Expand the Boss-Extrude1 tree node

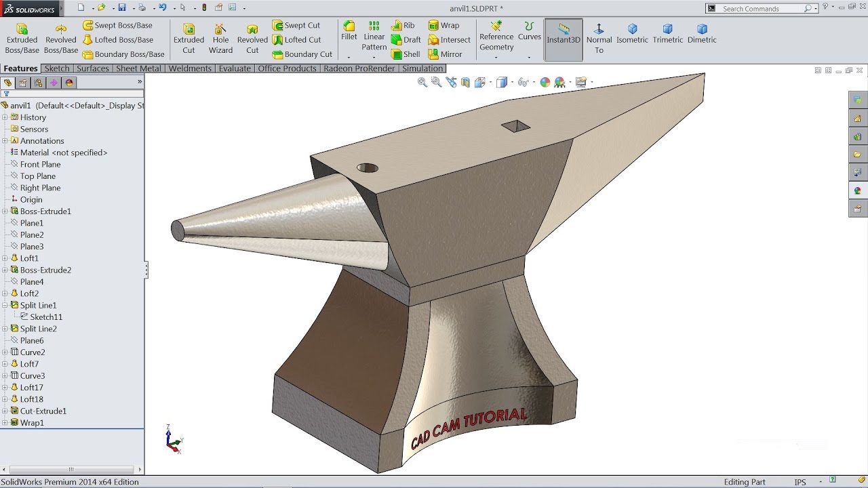coord(5,211)
